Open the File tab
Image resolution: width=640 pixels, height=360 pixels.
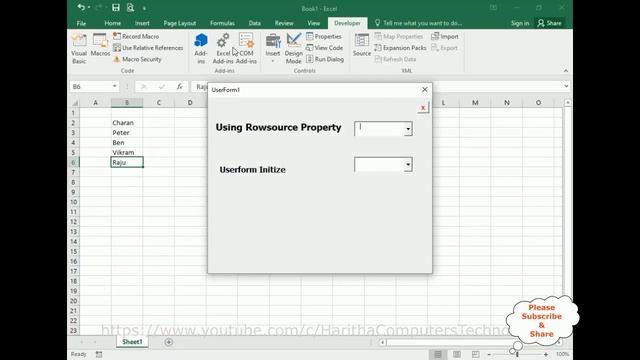[x=81, y=23]
